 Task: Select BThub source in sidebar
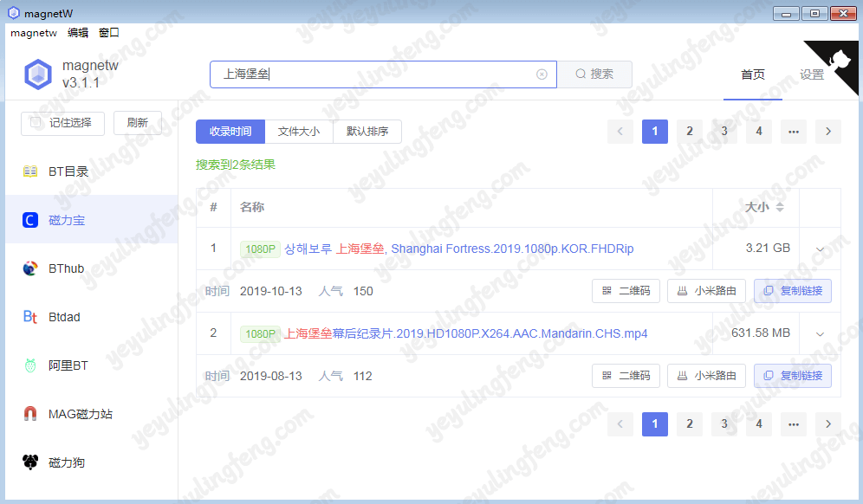pos(91,268)
